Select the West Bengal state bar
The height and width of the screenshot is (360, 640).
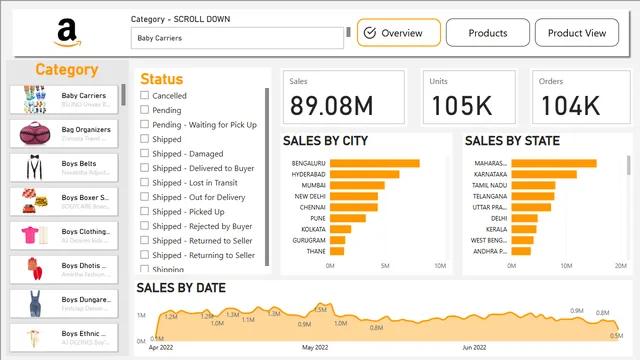522,240
